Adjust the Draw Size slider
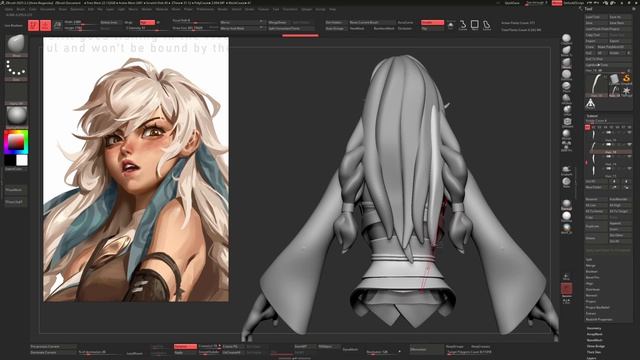Screen dimensions: 640x360 pos(195,28)
